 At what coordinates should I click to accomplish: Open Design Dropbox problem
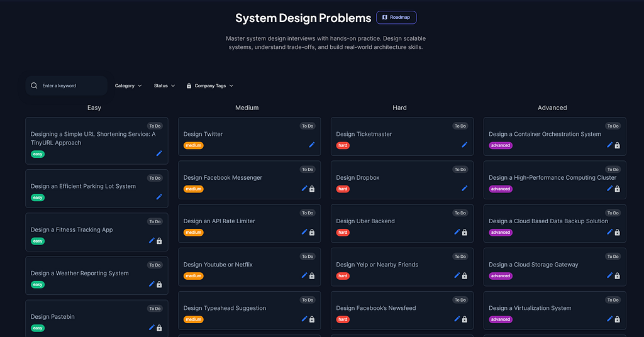[358, 178]
